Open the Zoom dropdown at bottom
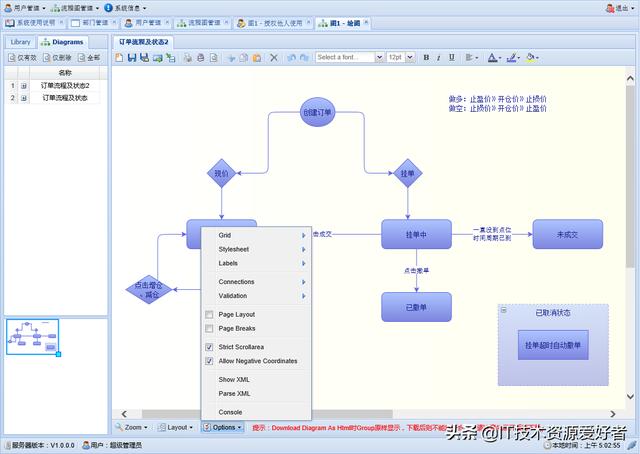This screenshot has width=640, height=454. coord(131,427)
